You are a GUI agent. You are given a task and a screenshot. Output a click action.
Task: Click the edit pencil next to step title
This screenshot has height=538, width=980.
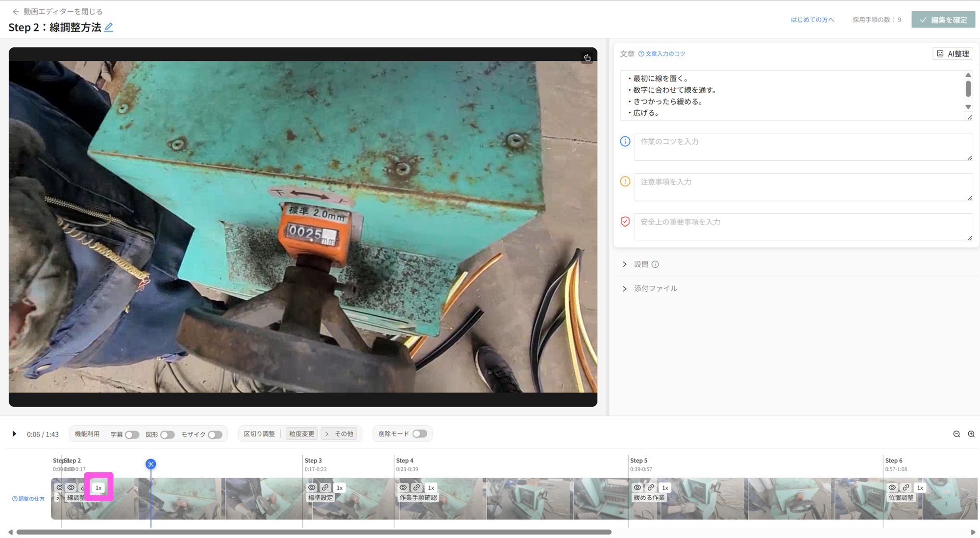[x=109, y=27]
